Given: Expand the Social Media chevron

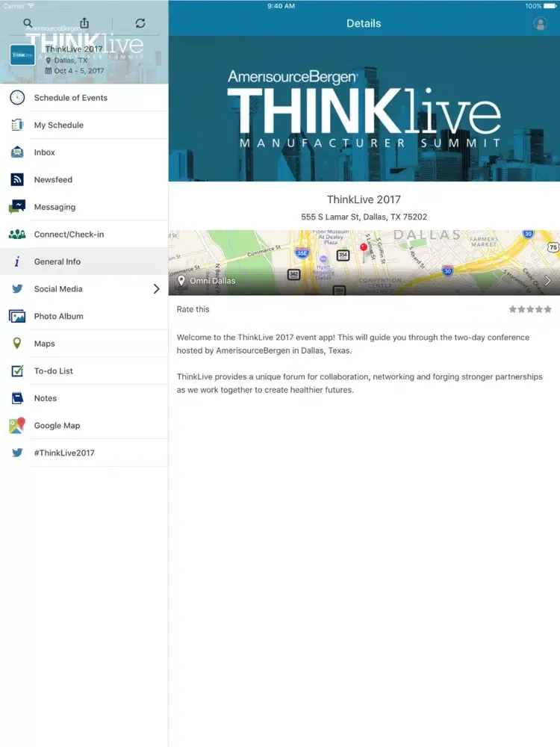Looking at the screenshot, I should tap(156, 288).
